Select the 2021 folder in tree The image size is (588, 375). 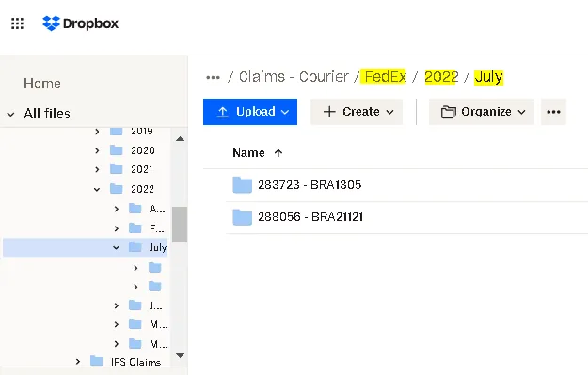(x=142, y=170)
